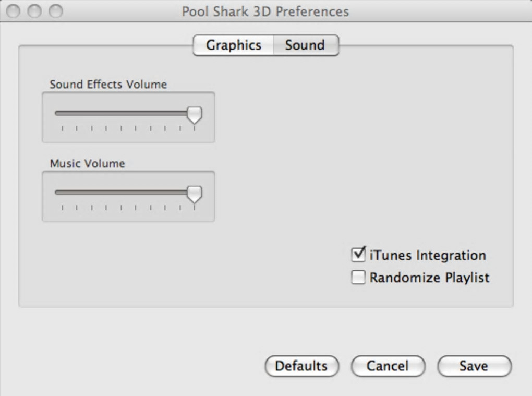Switch to the Graphics tab
Viewport: 532px width, 396px height.
click(x=233, y=45)
